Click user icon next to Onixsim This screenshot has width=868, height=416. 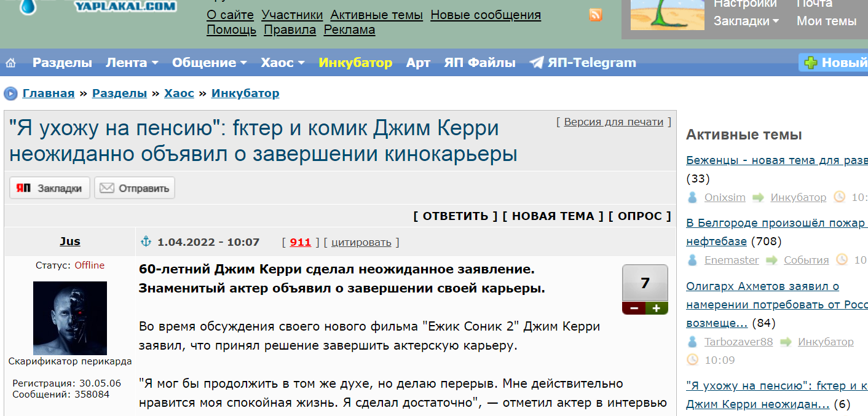click(693, 197)
